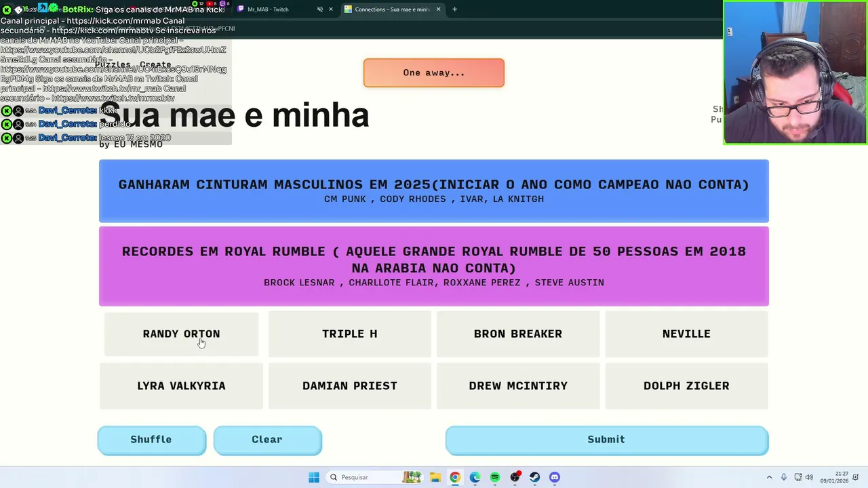Shuffle the remaining tiles
868x488 pixels.
coord(151,440)
